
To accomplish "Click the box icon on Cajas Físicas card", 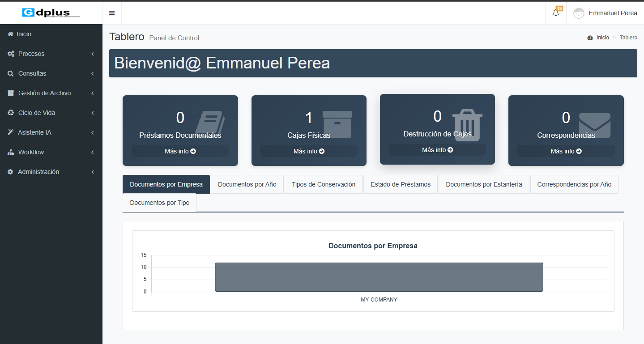I will (337, 124).
